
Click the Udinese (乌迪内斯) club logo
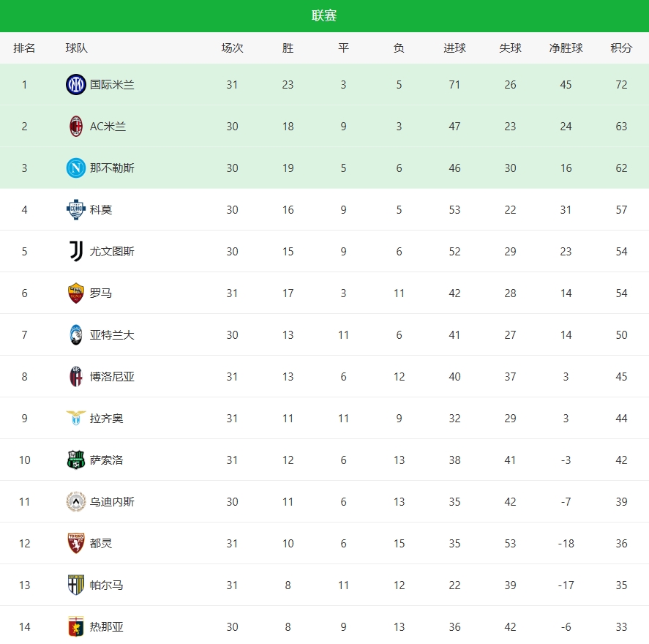(76, 502)
